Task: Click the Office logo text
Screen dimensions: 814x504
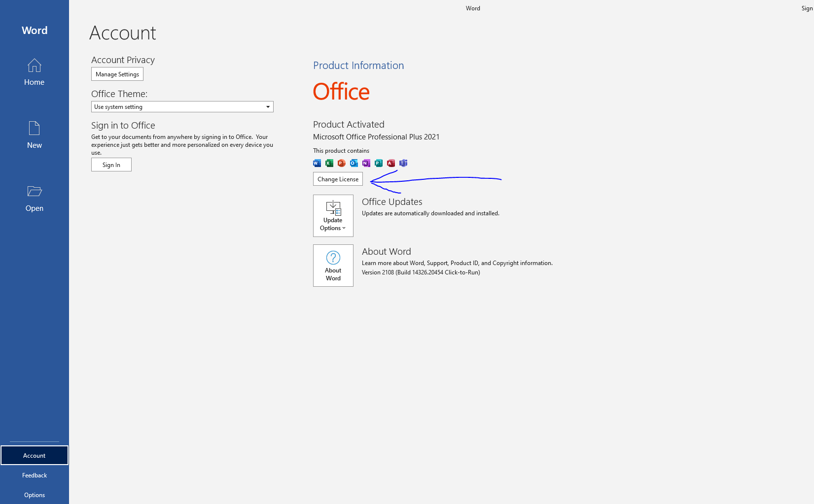Action: point(341,92)
